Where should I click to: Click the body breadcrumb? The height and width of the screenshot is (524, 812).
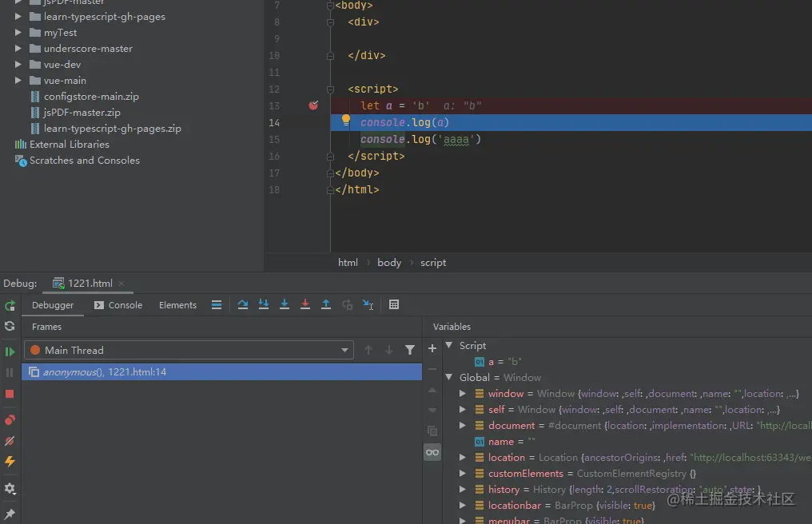(x=389, y=263)
